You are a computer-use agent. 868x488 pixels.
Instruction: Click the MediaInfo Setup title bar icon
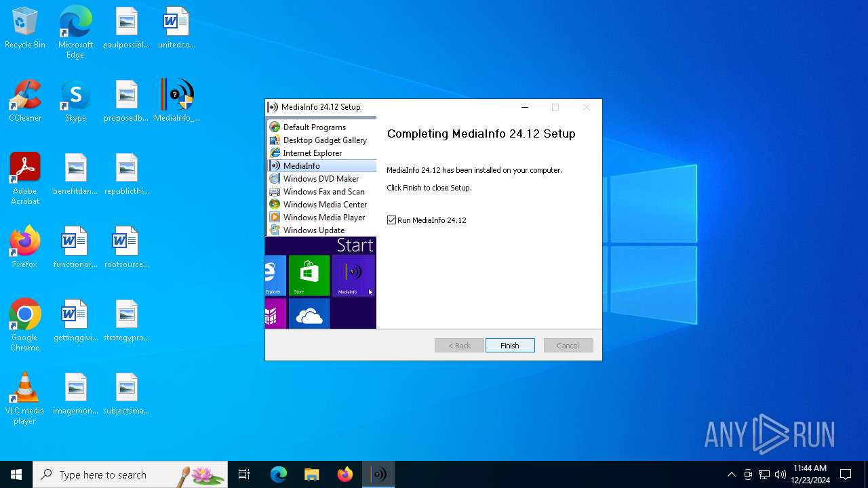click(273, 107)
